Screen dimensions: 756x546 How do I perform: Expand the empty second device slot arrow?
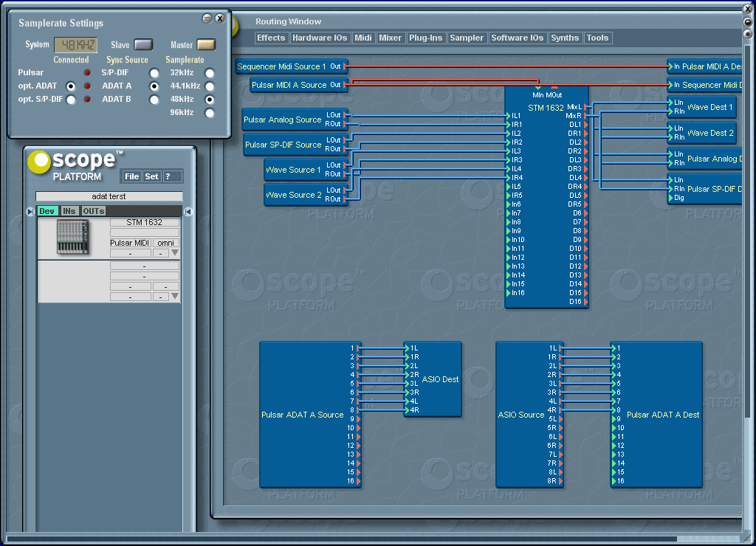[175, 297]
